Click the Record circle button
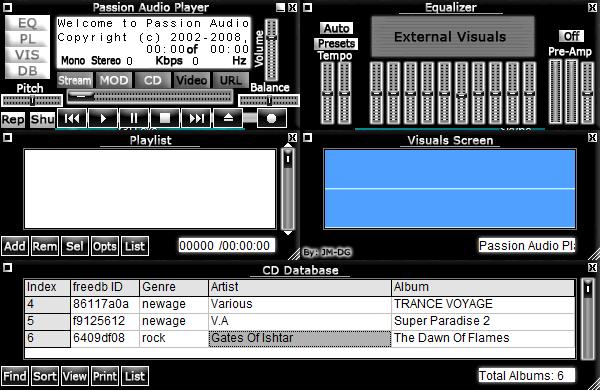The height and width of the screenshot is (390, 600). point(272,118)
